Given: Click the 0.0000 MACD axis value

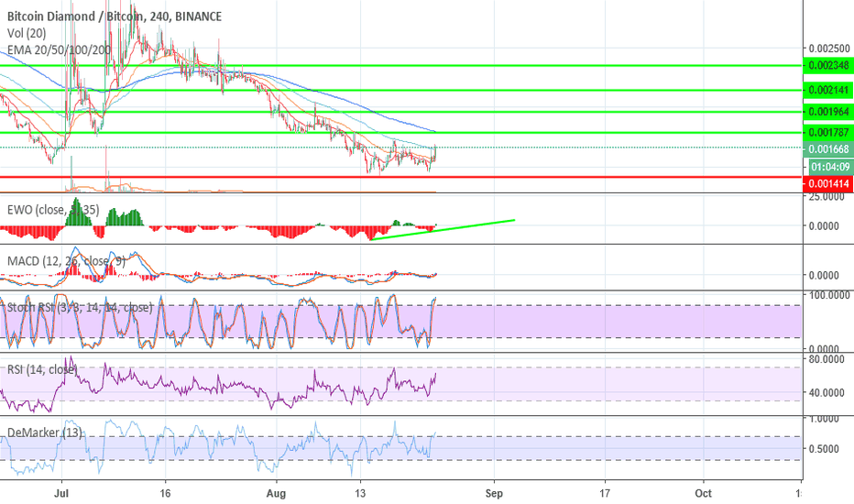Looking at the screenshot, I should 824,276.
